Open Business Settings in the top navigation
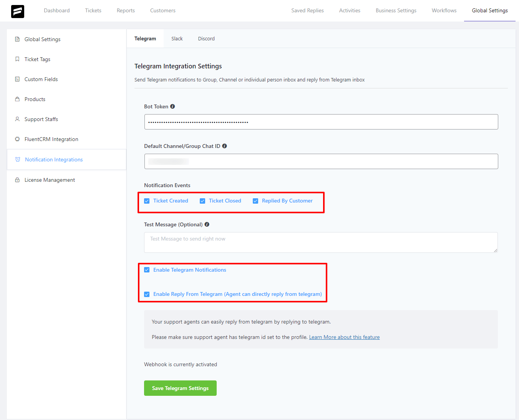Viewport: 519px width, 420px height. pyautogui.click(x=396, y=10)
